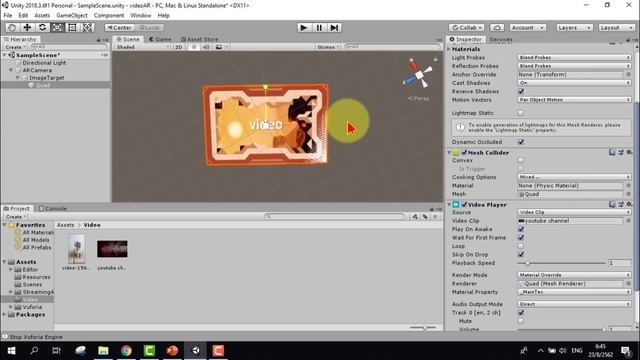Screen dimensions: 640x360
Task: Open the Component menu
Action: tap(109, 16)
